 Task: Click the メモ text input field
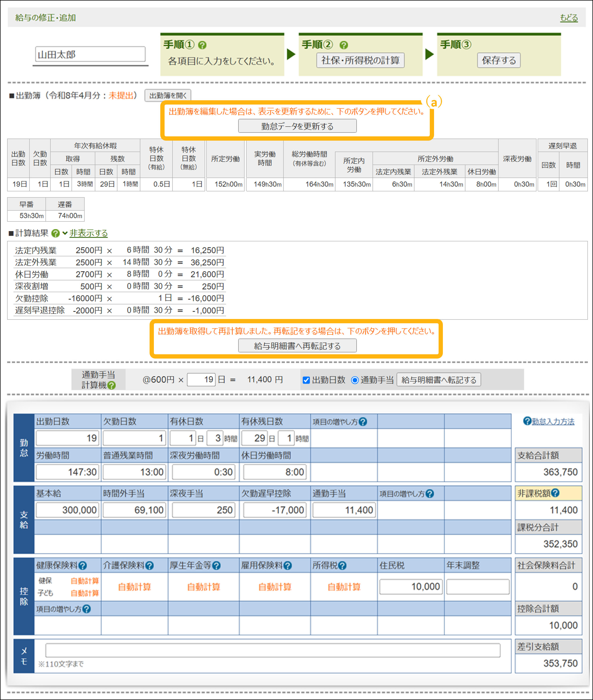(x=272, y=650)
